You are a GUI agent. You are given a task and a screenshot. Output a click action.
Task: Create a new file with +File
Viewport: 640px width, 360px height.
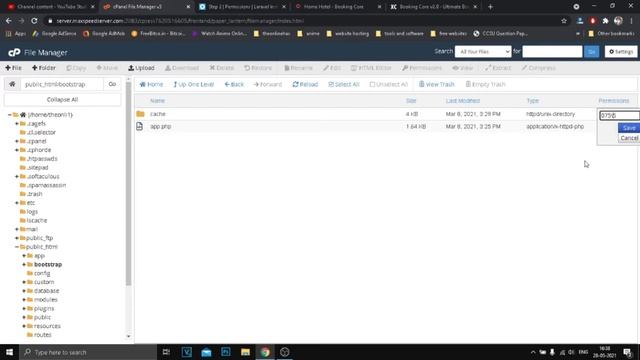coord(13,68)
